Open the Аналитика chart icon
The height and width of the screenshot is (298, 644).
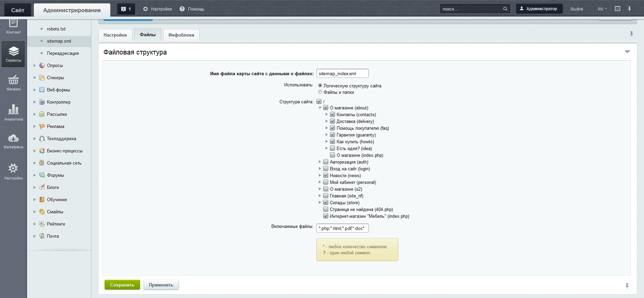coord(14,109)
